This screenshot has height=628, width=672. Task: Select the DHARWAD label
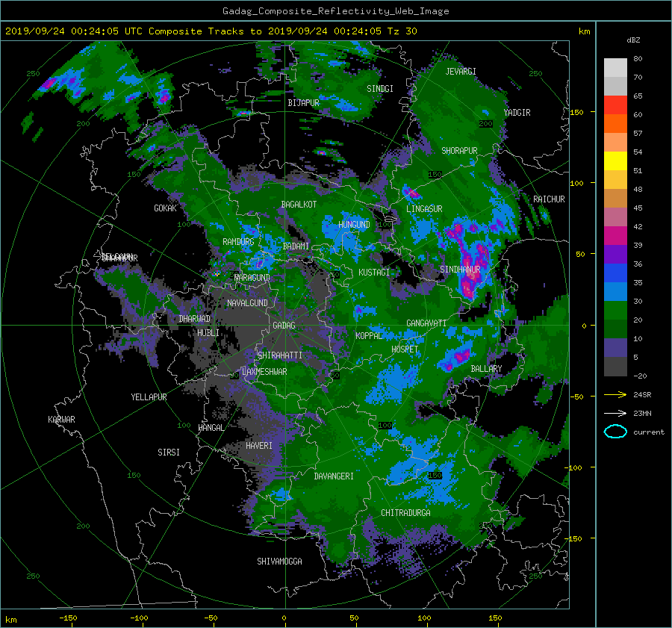click(194, 319)
